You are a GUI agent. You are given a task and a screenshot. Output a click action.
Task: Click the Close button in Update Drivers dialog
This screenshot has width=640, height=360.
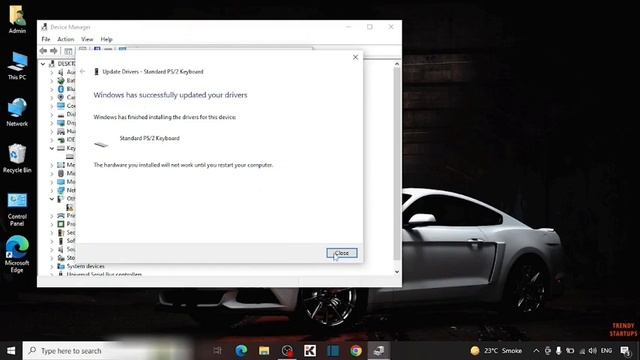point(342,253)
